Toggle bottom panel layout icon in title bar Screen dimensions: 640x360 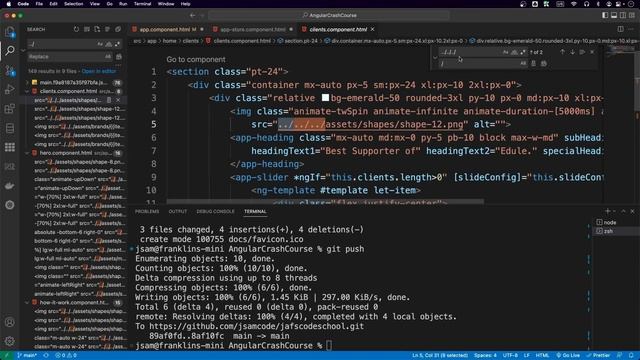click(x=614, y=15)
